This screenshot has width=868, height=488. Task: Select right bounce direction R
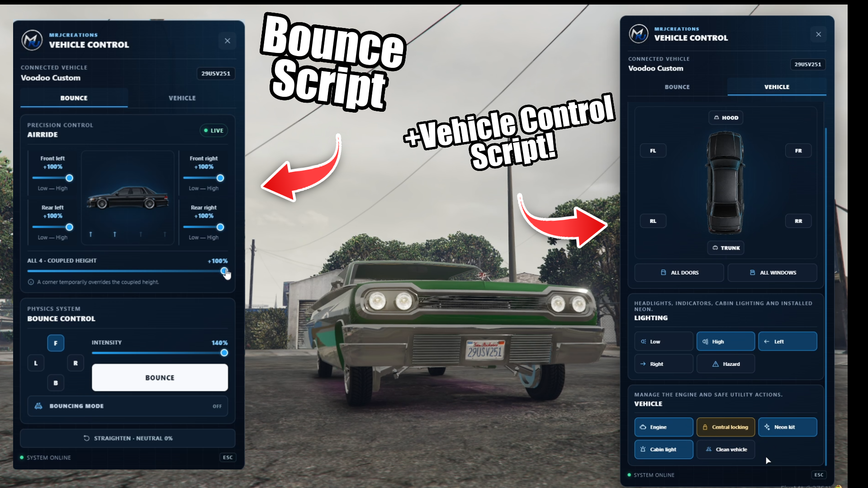76,363
